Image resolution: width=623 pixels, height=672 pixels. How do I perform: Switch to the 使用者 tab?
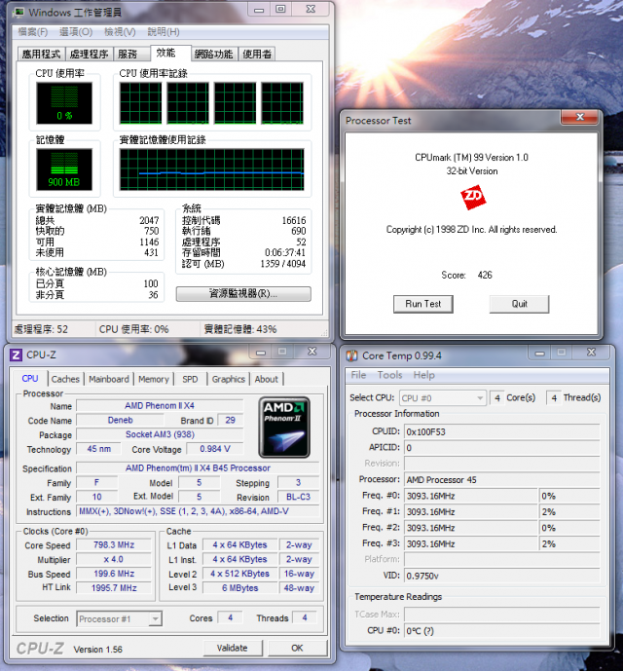click(257, 54)
